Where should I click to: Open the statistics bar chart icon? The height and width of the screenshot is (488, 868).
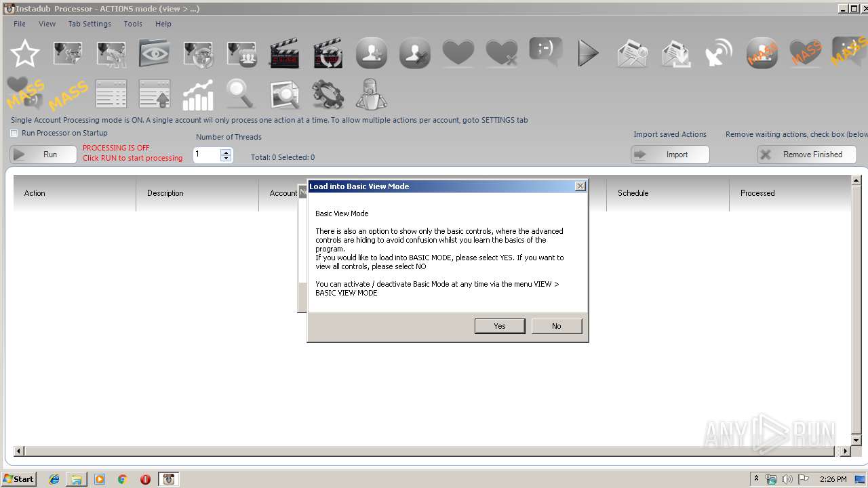(x=198, y=94)
